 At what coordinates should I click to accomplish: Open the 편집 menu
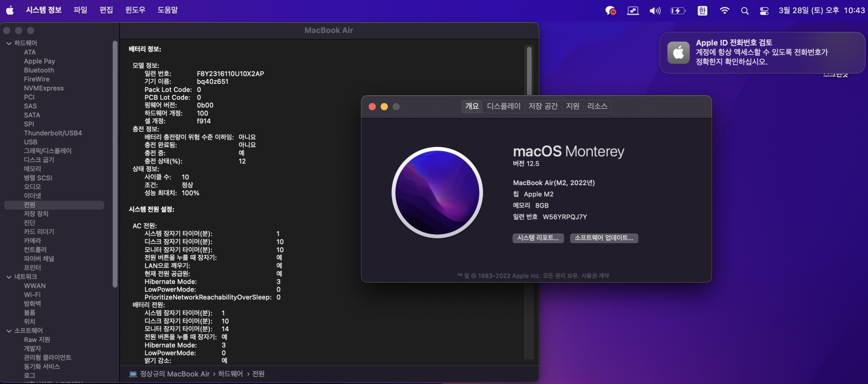tap(106, 10)
